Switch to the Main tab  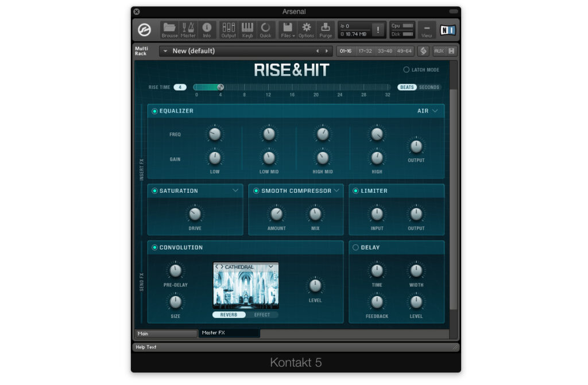[166, 333]
